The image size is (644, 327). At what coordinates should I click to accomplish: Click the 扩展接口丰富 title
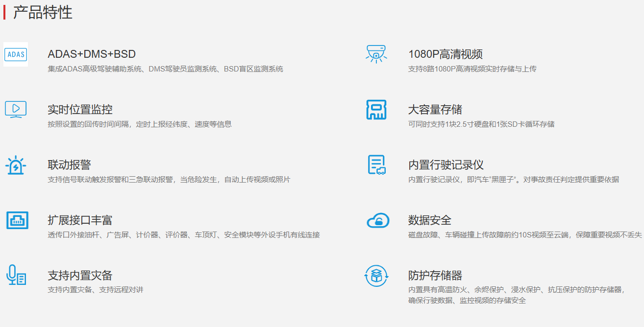[80, 220]
